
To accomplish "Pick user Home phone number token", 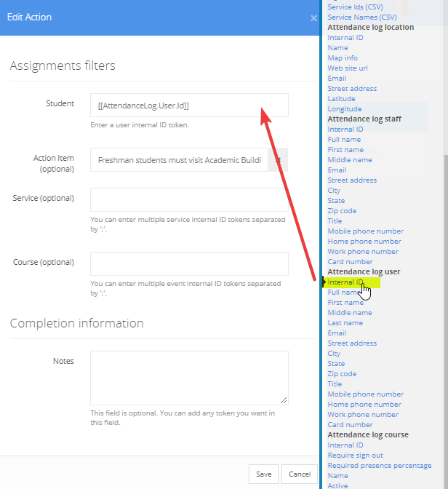I will pos(364,404).
